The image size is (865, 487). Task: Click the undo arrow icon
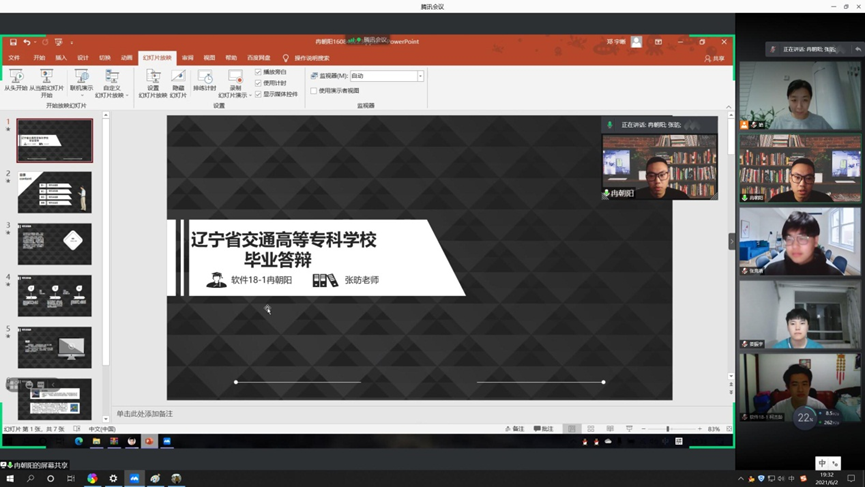27,42
